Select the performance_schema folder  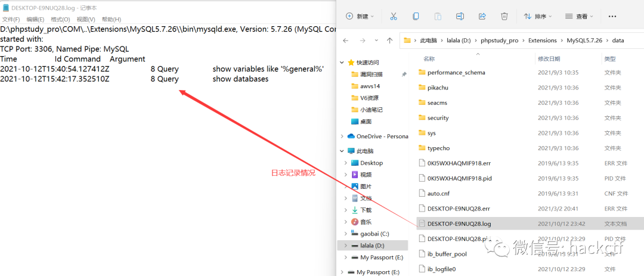pos(456,72)
